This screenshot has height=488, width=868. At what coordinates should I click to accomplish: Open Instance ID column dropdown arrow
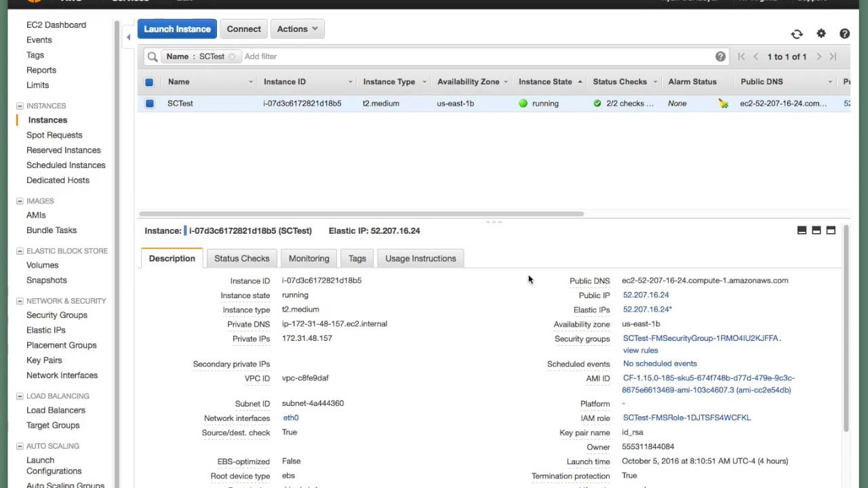351,82
